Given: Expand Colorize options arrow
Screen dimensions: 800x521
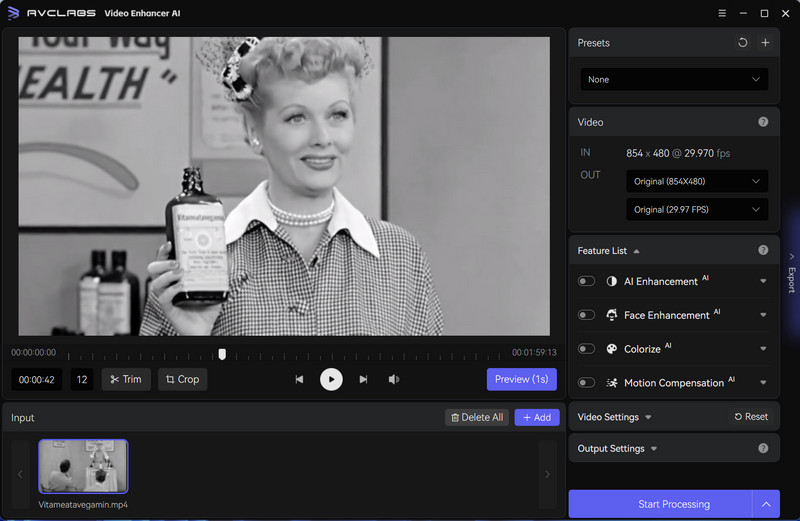Looking at the screenshot, I should click(763, 349).
